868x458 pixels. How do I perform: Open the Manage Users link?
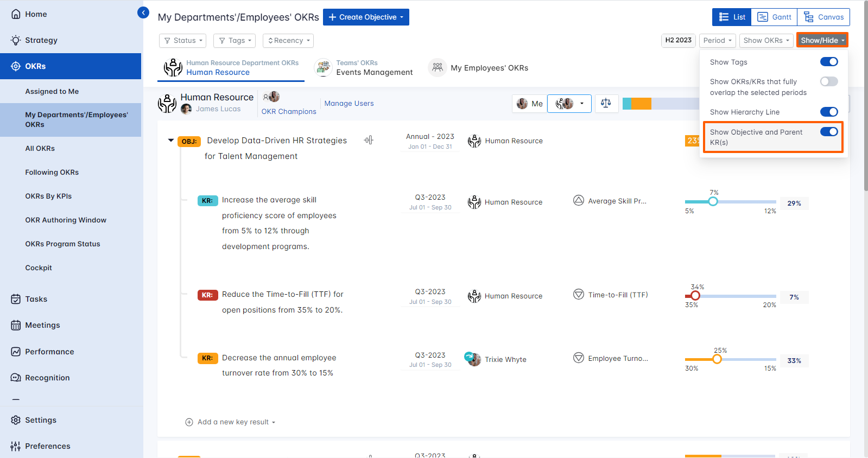349,104
